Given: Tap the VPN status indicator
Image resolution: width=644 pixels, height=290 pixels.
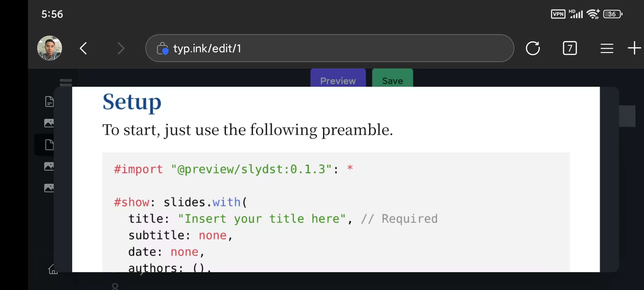Looking at the screenshot, I should point(558,14).
